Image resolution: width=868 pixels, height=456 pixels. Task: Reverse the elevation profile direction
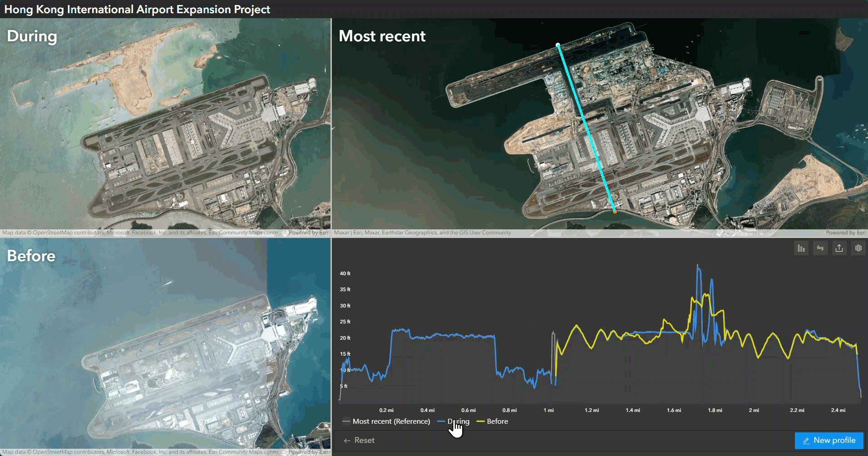pos(820,248)
